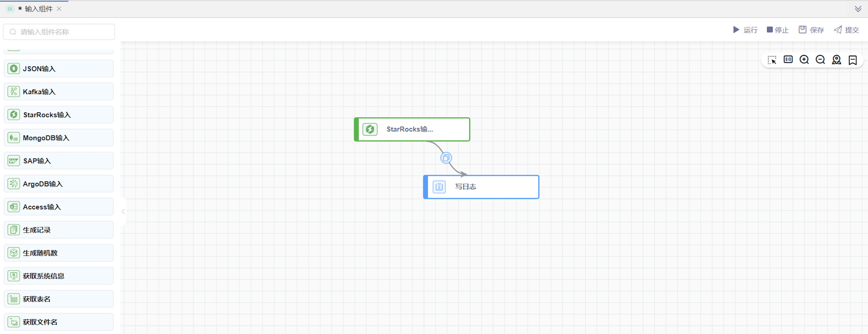Pick the Kafka输入 component in sidebar
The height and width of the screenshot is (334, 868).
tap(59, 92)
